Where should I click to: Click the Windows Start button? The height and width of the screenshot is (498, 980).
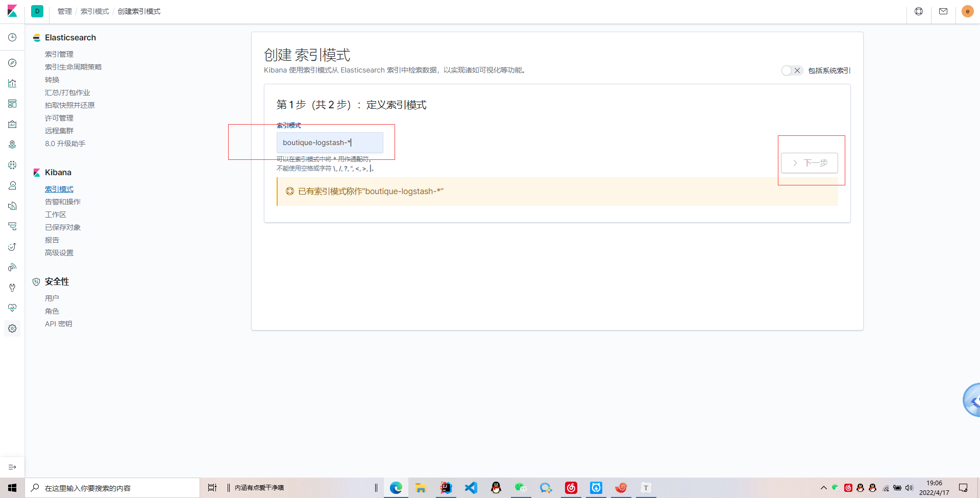click(x=12, y=488)
